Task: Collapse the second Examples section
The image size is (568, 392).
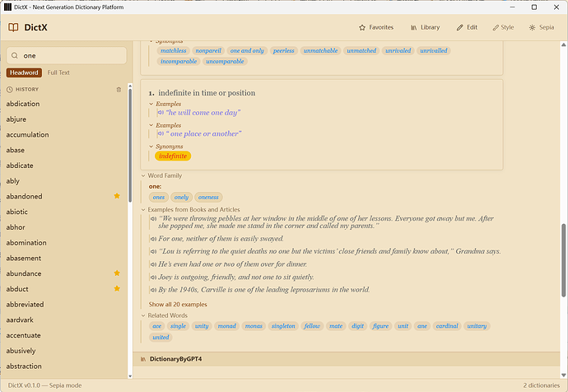Action: click(151, 125)
